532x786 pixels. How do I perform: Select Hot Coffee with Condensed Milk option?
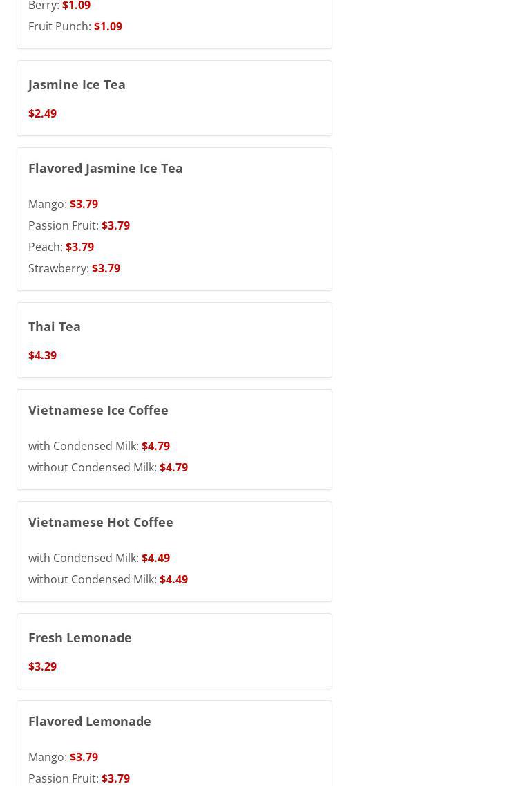pyautogui.click(x=99, y=558)
